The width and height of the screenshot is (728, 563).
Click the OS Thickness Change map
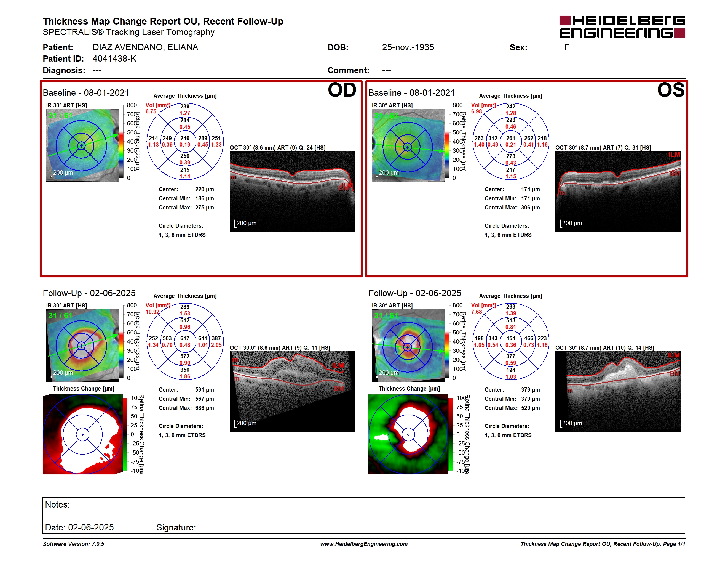click(x=408, y=434)
